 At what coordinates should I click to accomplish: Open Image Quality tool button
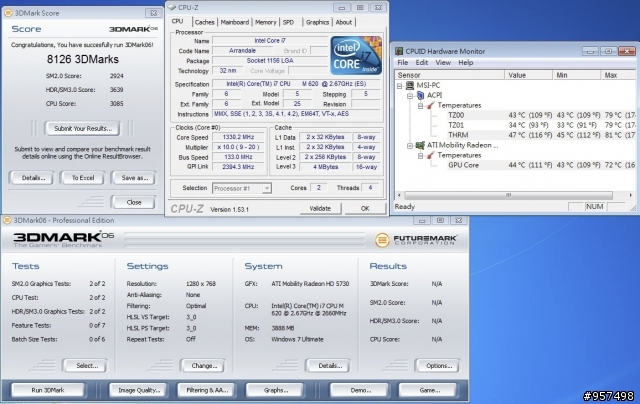tap(139, 390)
